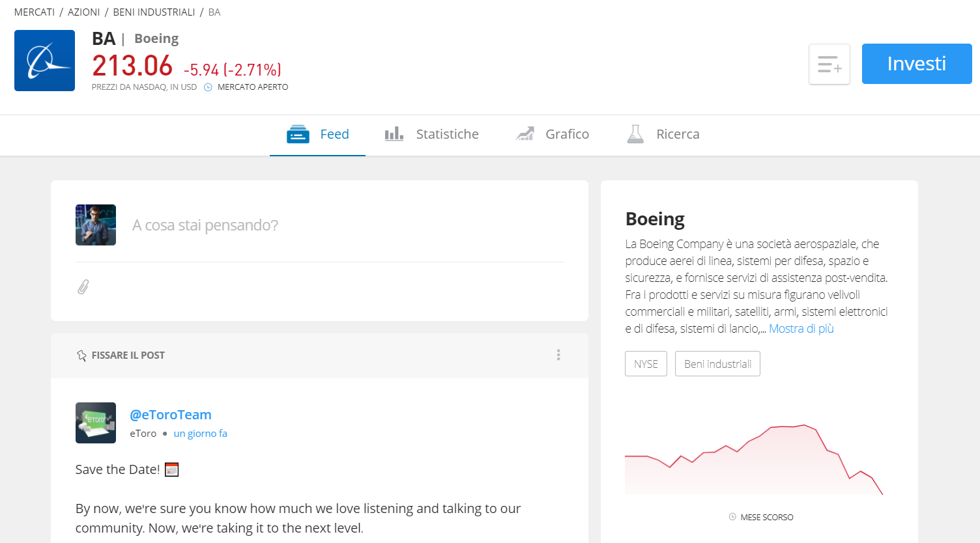980x543 pixels.
Task: Click the Boeing logo icon
Action: click(44, 61)
